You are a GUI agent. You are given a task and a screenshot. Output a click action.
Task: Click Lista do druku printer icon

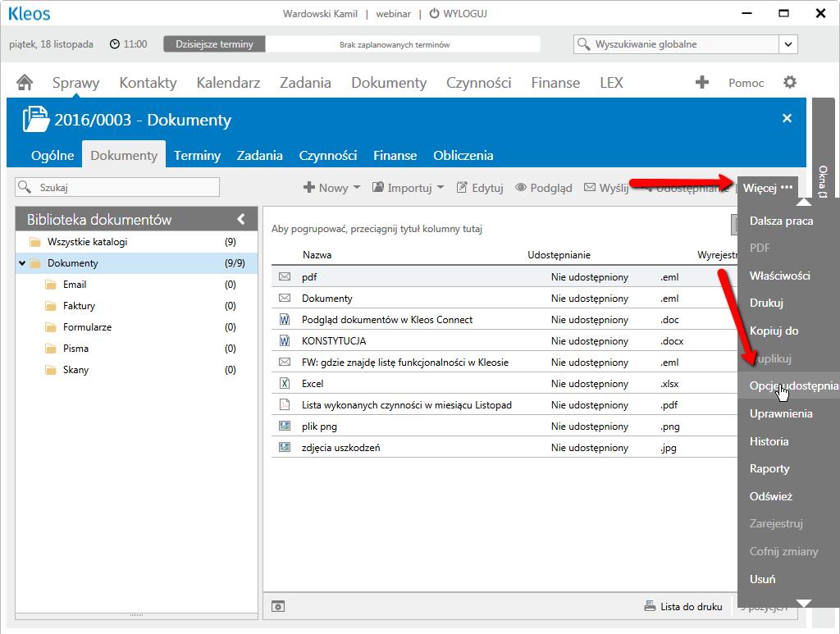tap(650, 606)
